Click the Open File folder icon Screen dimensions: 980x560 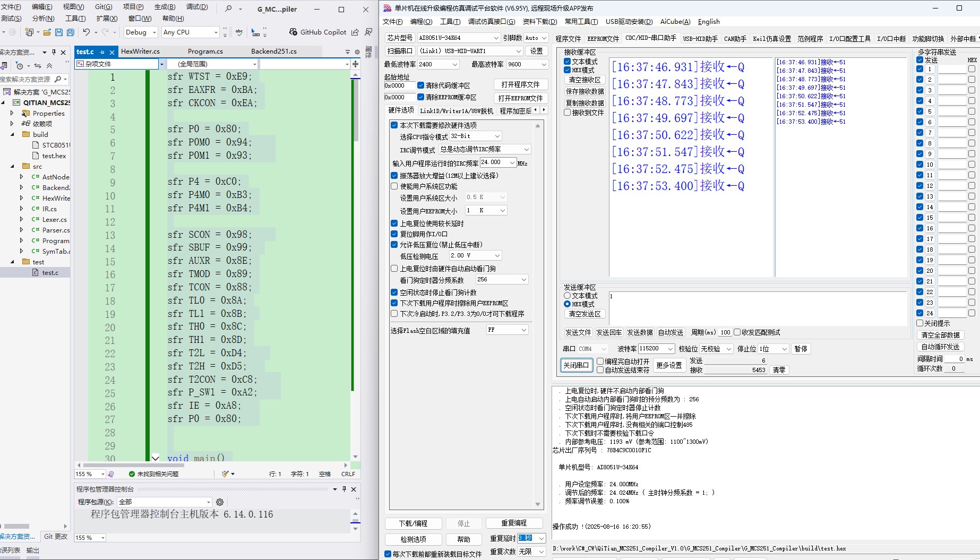click(x=47, y=32)
